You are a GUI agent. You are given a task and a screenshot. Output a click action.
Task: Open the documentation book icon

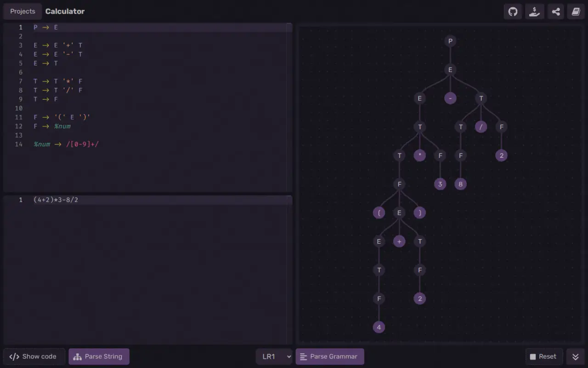576,11
